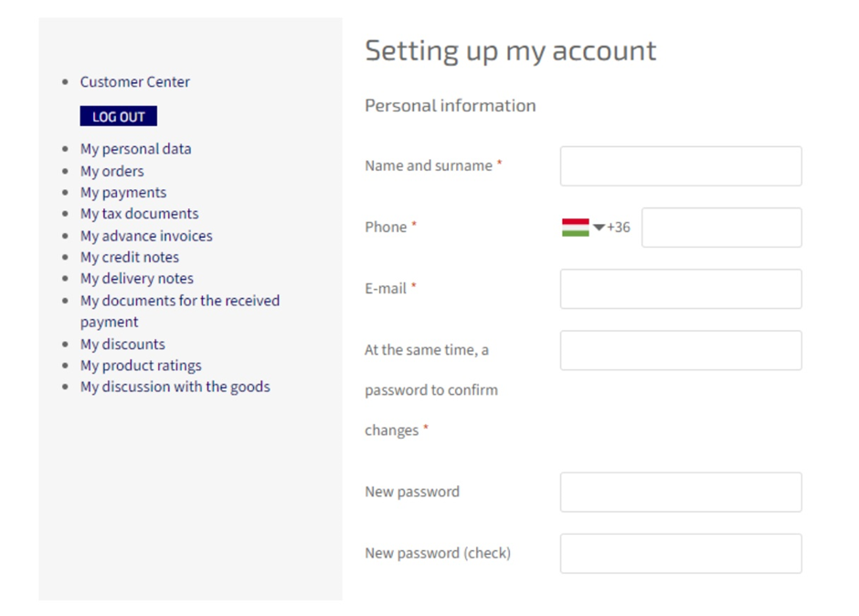Open My discussion with the goods

point(175,387)
